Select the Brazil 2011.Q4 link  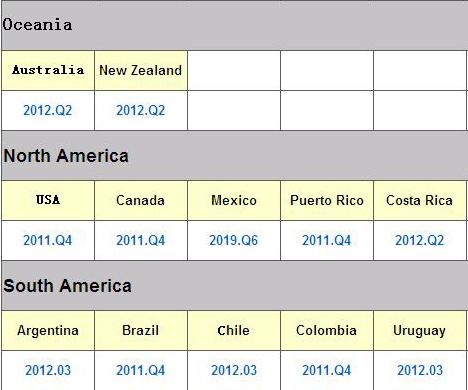141,370
